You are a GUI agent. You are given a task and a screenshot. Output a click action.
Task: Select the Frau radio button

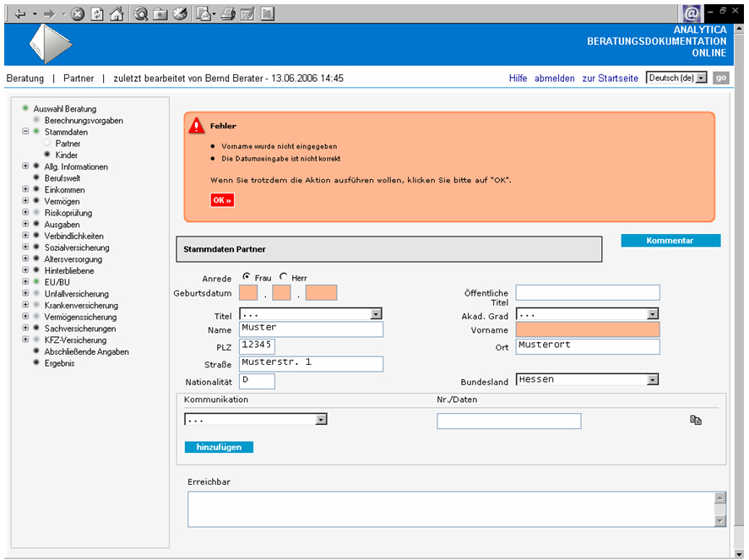[x=247, y=277]
